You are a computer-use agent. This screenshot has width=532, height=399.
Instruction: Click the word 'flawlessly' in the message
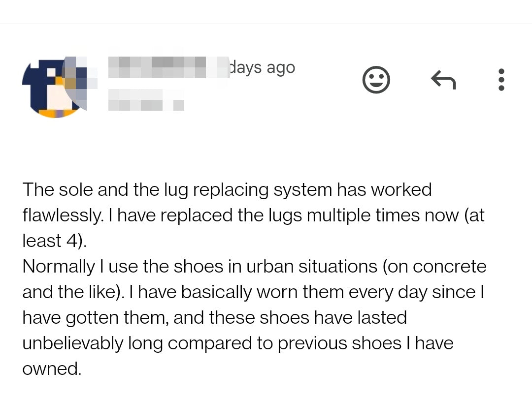(61, 215)
